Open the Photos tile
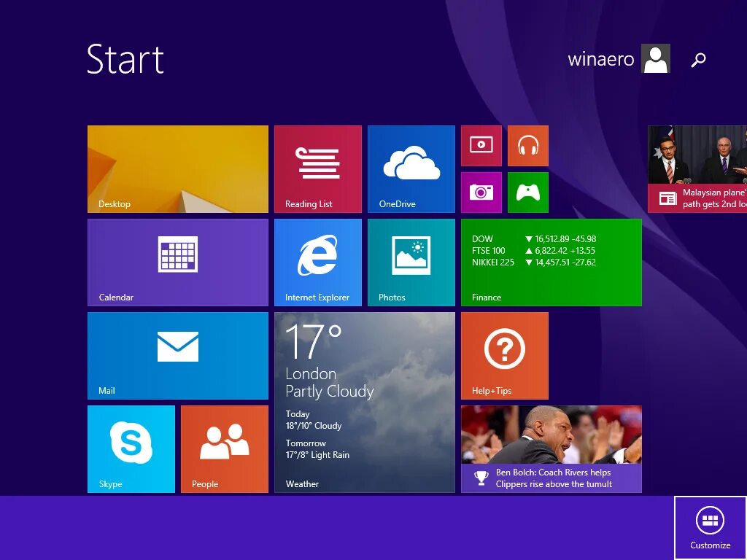The image size is (747, 560). tap(411, 262)
